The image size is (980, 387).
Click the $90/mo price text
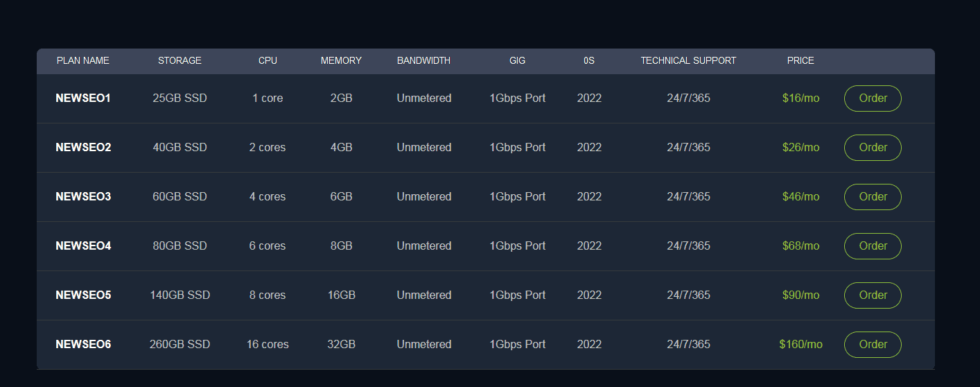click(800, 295)
